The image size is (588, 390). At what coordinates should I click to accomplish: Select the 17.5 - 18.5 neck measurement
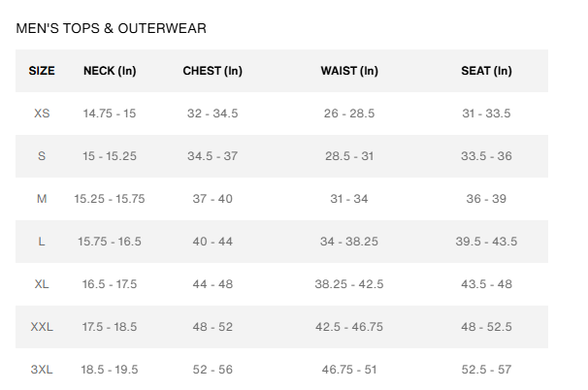(110, 327)
